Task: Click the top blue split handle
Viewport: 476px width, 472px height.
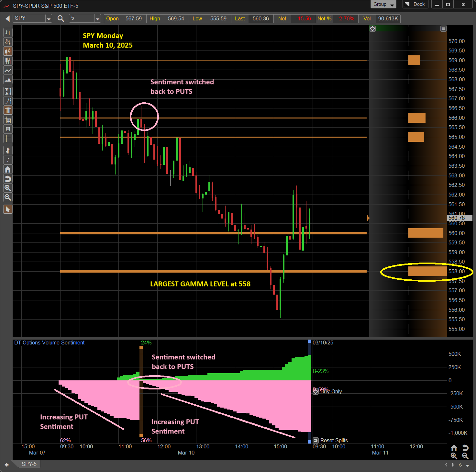Action: [309, 341]
